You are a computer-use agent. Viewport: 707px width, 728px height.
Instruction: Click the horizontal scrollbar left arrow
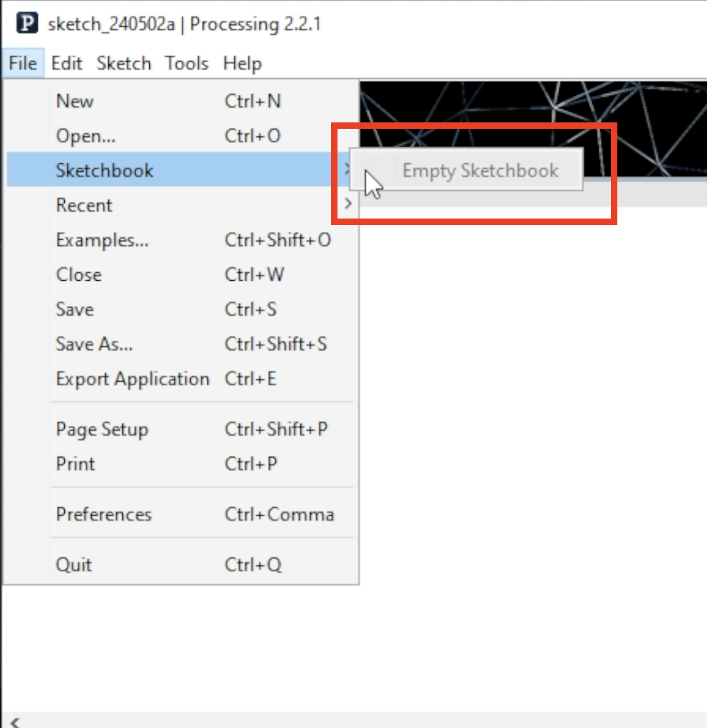(15, 722)
